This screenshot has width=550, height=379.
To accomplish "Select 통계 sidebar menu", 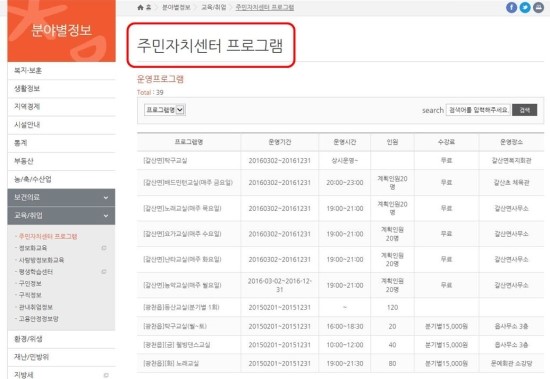I will click(21, 143).
